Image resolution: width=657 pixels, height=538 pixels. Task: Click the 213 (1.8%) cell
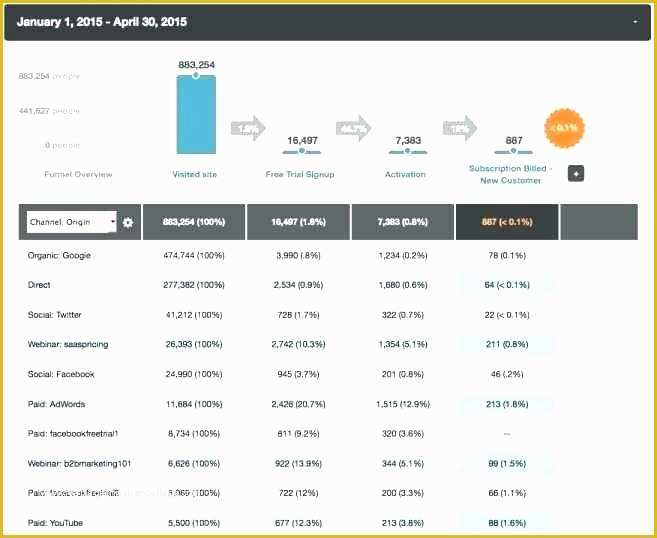point(507,404)
